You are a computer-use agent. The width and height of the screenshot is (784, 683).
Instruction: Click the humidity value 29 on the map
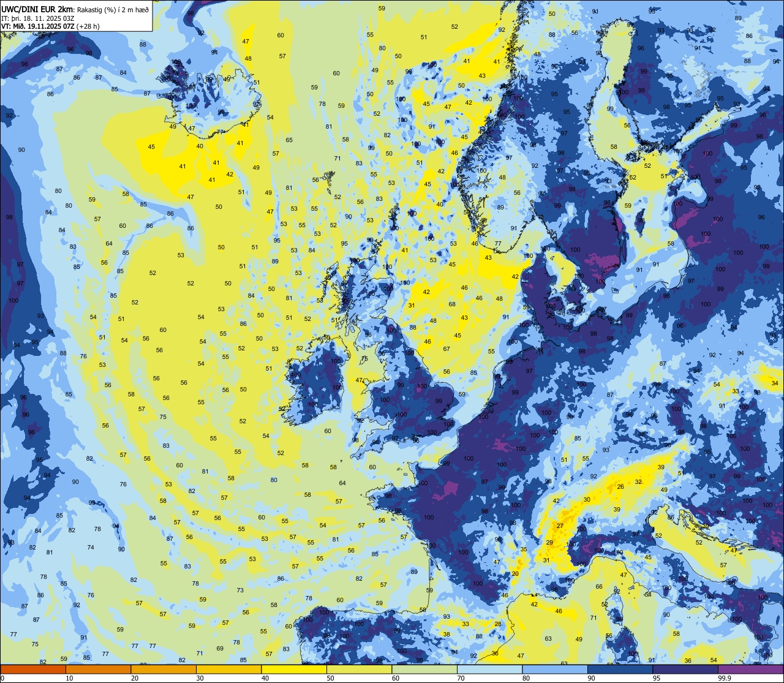pyautogui.click(x=549, y=542)
